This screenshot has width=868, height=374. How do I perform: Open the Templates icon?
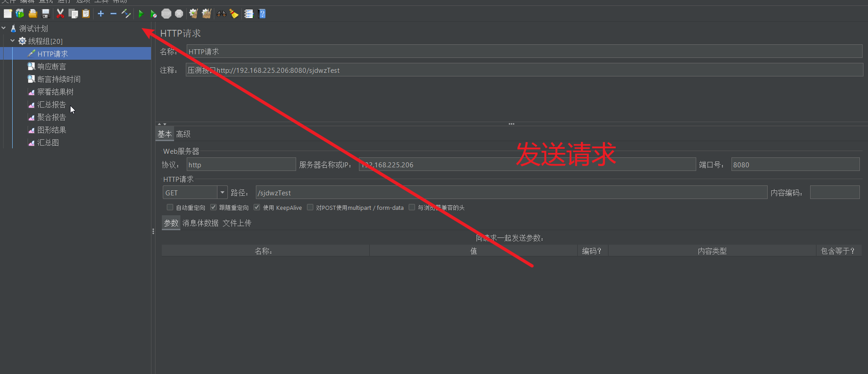tap(20, 14)
